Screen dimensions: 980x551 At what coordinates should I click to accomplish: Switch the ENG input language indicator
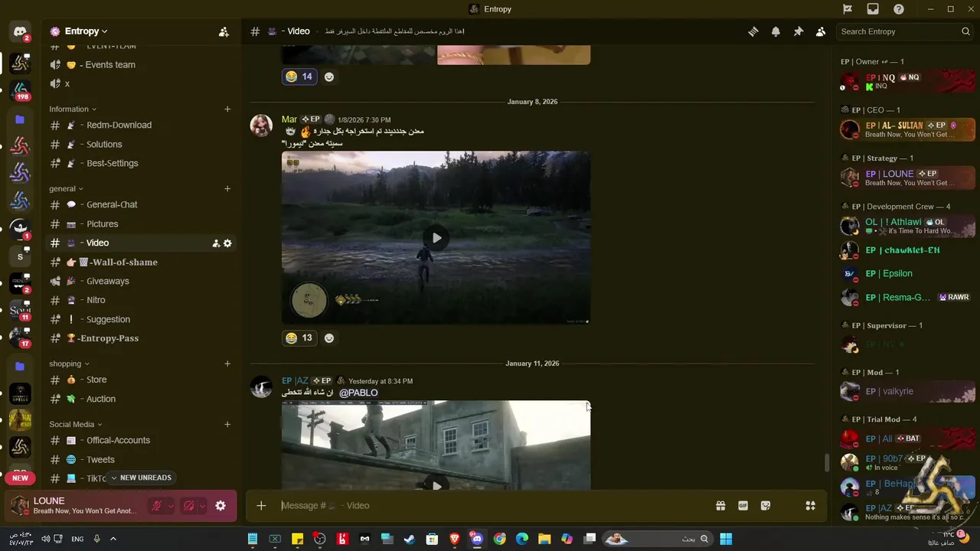point(77,539)
